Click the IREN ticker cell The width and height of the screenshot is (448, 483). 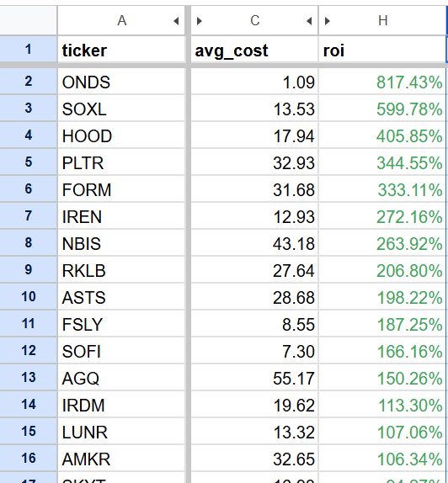point(121,216)
